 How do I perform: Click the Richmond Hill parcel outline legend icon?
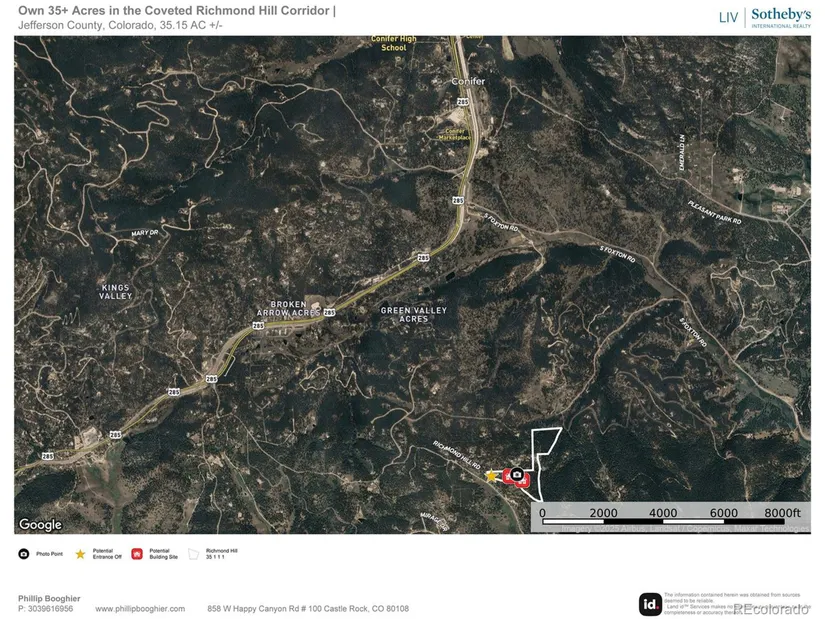(x=194, y=553)
